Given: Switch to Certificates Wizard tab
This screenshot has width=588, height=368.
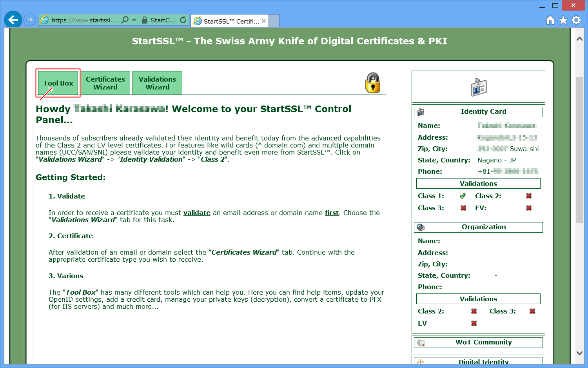Looking at the screenshot, I should (105, 83).
